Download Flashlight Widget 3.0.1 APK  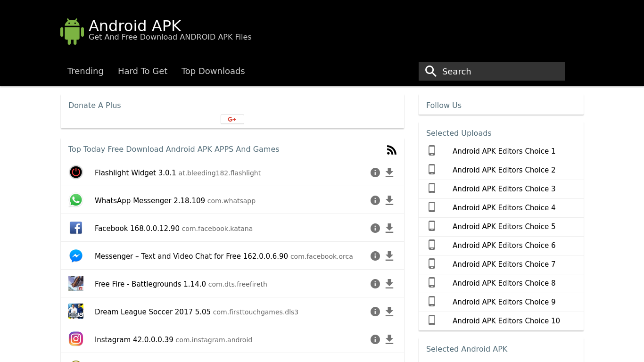point(389,173)
